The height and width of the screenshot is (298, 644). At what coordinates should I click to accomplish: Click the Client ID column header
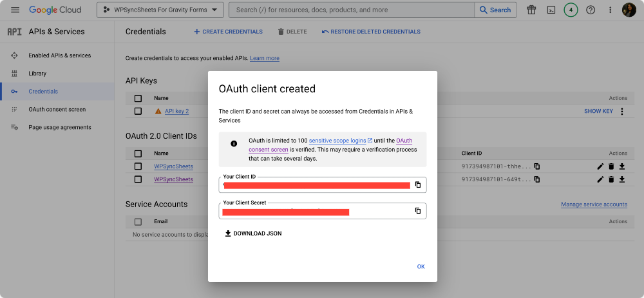(471, 154)
